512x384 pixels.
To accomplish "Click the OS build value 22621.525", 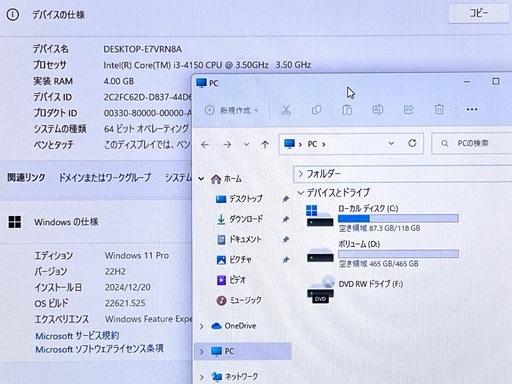I will (x=125, y=303).
